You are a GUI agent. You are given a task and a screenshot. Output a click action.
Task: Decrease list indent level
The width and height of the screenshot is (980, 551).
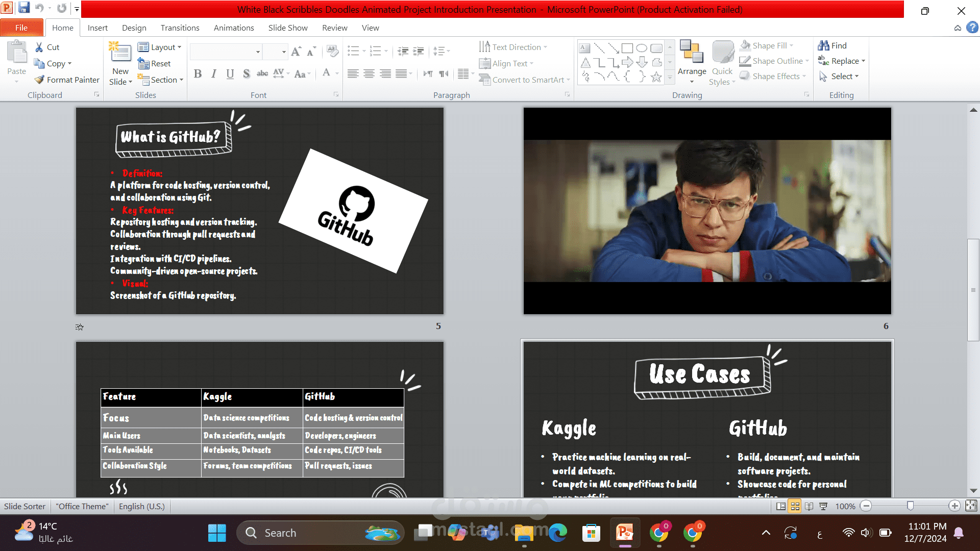point(403,51)
